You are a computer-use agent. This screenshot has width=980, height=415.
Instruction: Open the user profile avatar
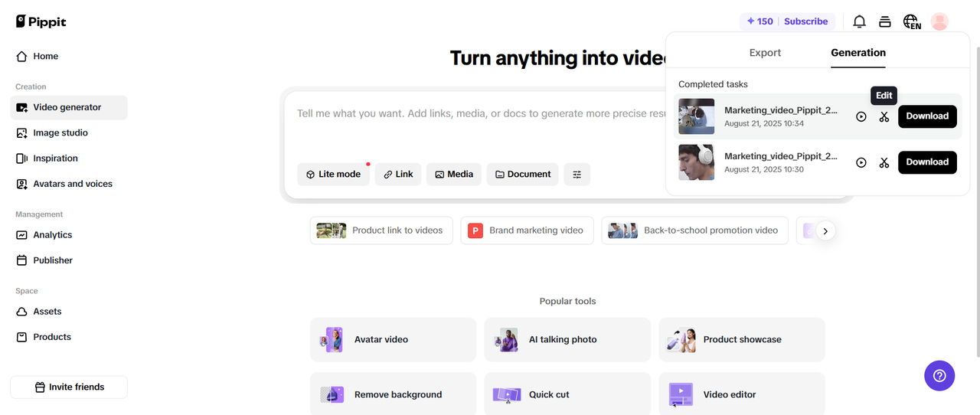[x=939, y=21]
